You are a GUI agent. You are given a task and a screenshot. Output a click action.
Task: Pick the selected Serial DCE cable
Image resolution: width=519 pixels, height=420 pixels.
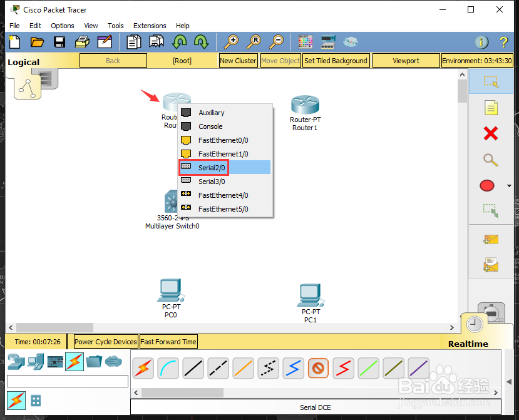(318, 368)
